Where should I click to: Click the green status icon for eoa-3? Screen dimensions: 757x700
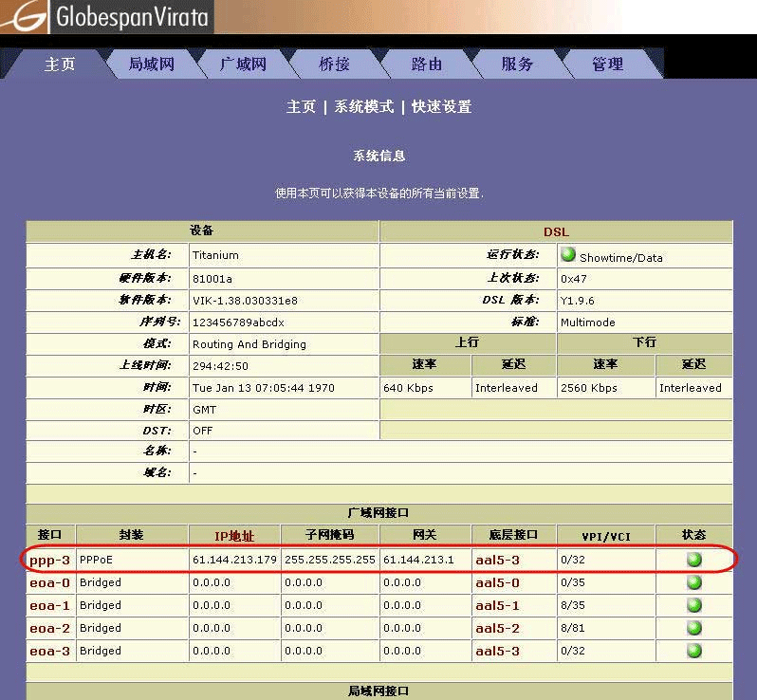tap(694, 651)
